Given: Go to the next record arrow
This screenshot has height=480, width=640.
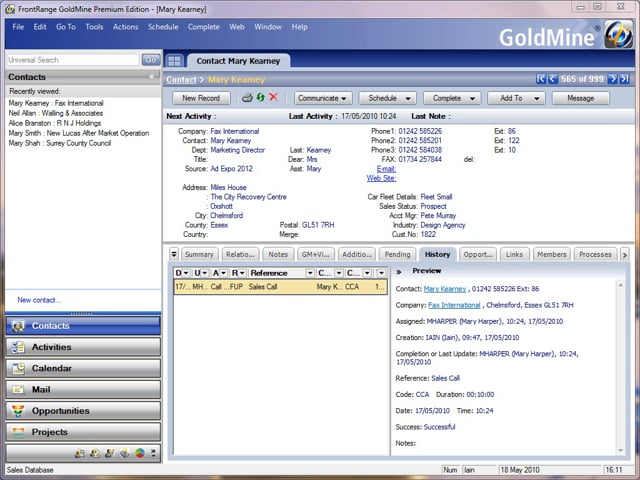Looking at the screenshot, I should tap(612, 79).
